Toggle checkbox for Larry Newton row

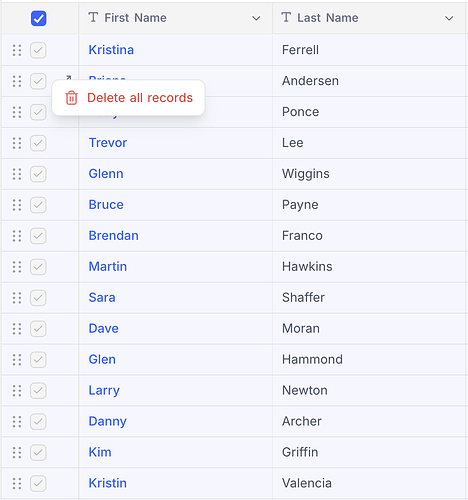[x=38, y=391]
